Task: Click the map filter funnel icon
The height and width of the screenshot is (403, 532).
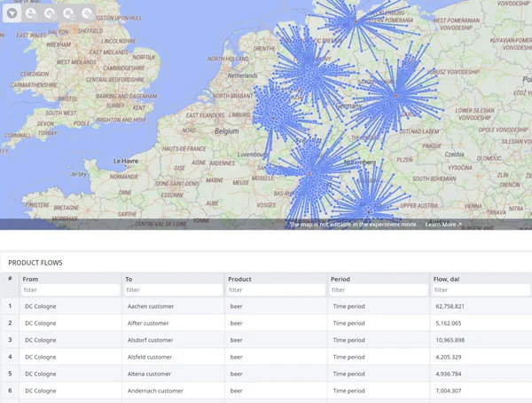Action: 12,13
